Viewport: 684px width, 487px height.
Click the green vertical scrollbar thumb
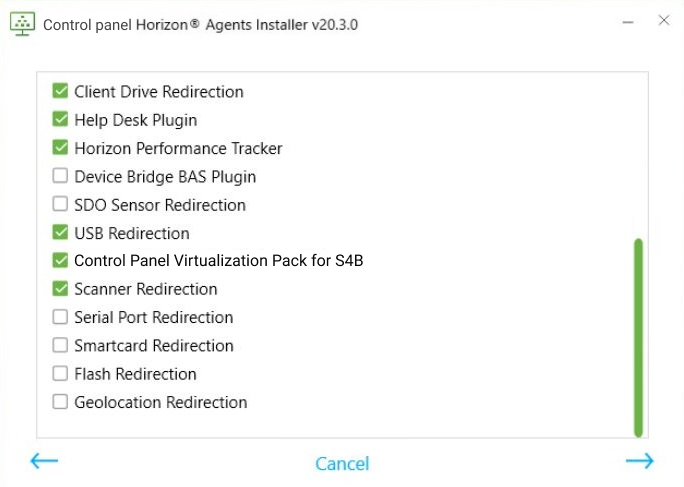coord(638,336)
